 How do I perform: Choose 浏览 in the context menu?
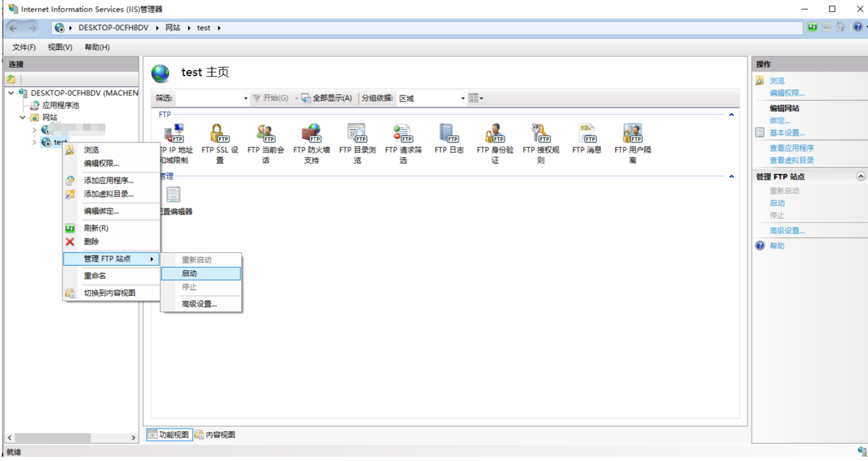pos(111,150)
